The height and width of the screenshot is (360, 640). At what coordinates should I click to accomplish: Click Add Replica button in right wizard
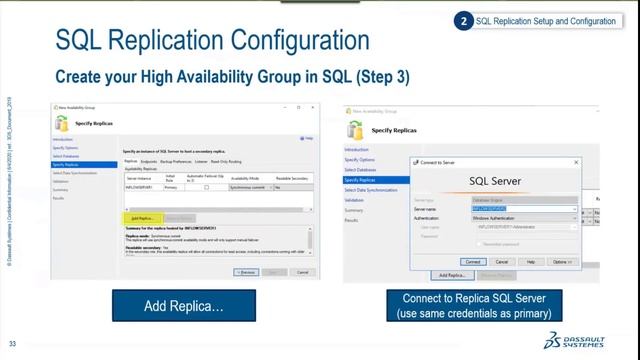pyautogui.click(x=452, y=276)
